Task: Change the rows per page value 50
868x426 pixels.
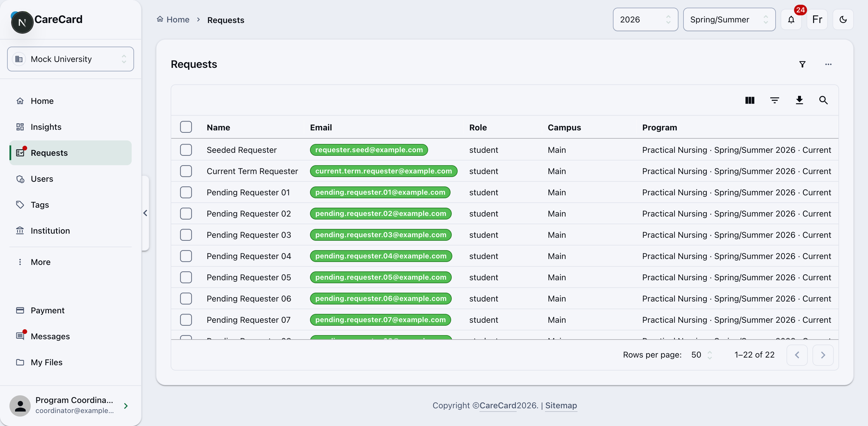Action: 701,355
